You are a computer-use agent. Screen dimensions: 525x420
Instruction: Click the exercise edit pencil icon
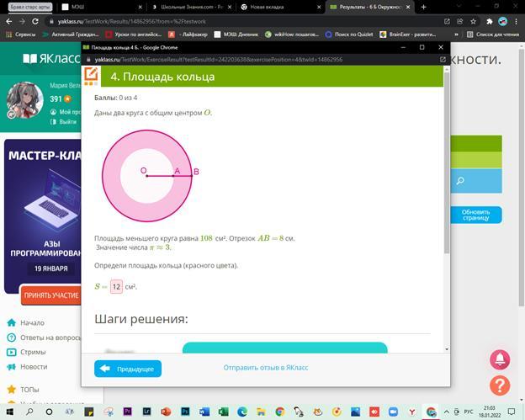coord(91,76)
